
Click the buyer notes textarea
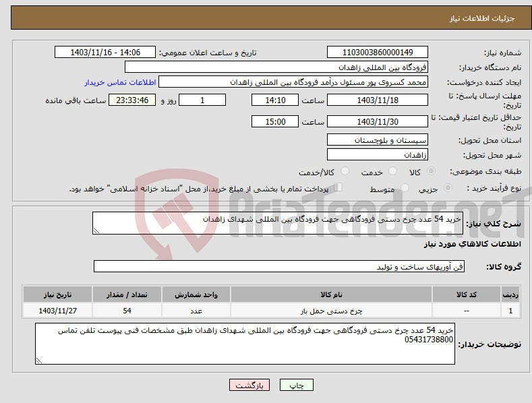pyautogui.click(x=245, y=344)
